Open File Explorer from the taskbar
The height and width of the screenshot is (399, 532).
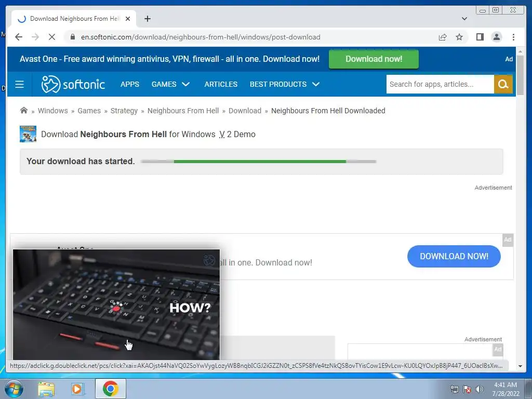(46, 389)
